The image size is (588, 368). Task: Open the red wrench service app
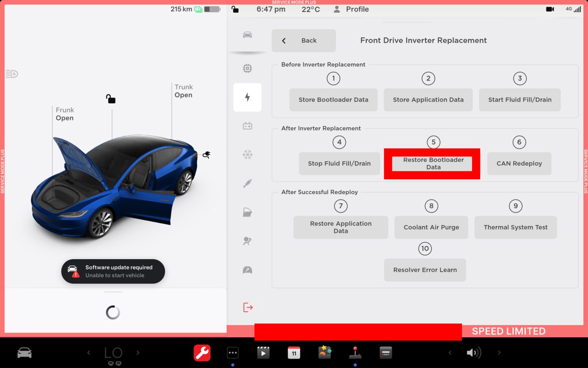point(202,353)
